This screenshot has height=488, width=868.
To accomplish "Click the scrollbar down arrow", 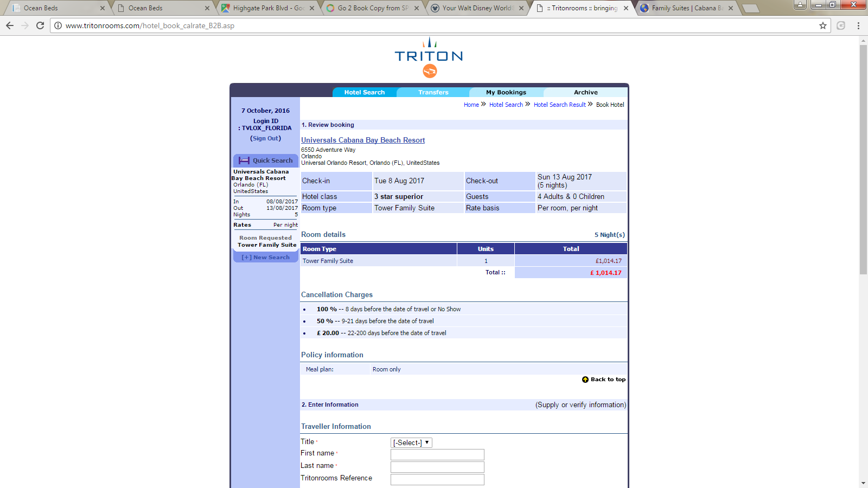I will click(864, 483).
